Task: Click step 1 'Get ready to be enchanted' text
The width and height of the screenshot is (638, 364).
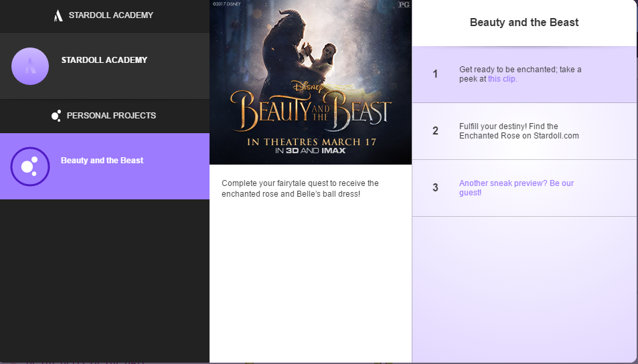Action: 520,74
